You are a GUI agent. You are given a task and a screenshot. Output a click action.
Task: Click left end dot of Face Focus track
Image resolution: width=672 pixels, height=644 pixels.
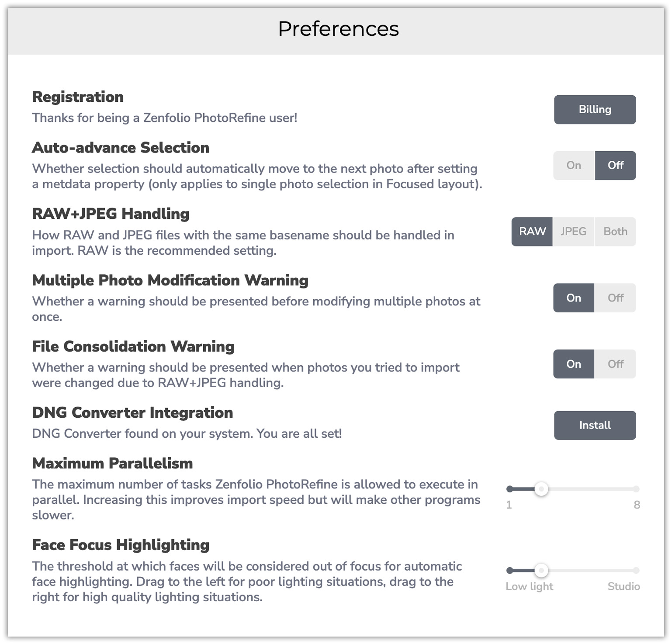pyautogui.click(x=509, y=570)
